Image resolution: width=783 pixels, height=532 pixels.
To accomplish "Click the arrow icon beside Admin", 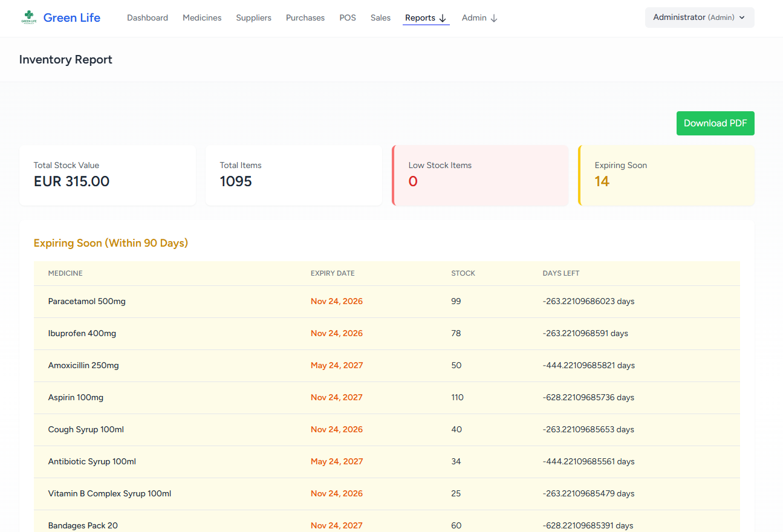I will [494, 18].
